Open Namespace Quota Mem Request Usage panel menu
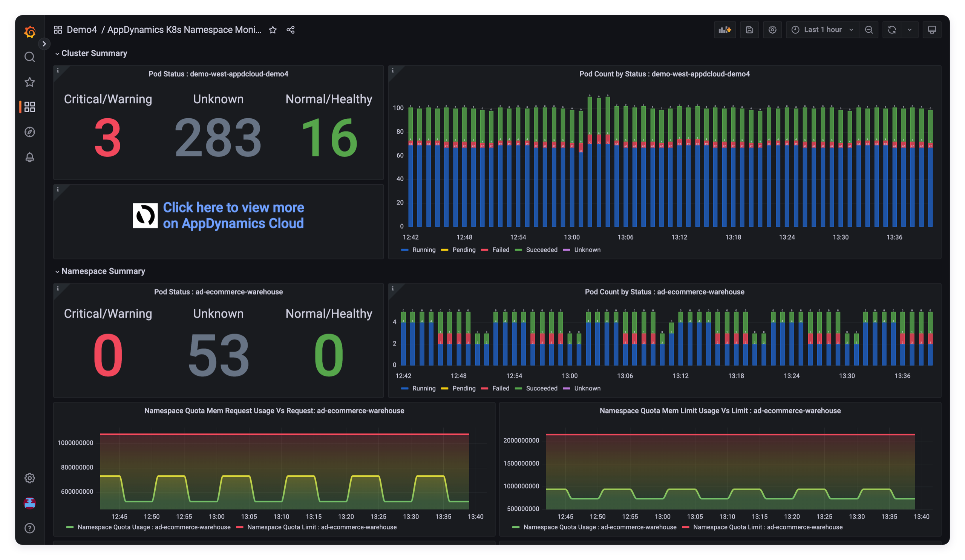The height and width of the screenshot is (560, 965). click(274, 410)
